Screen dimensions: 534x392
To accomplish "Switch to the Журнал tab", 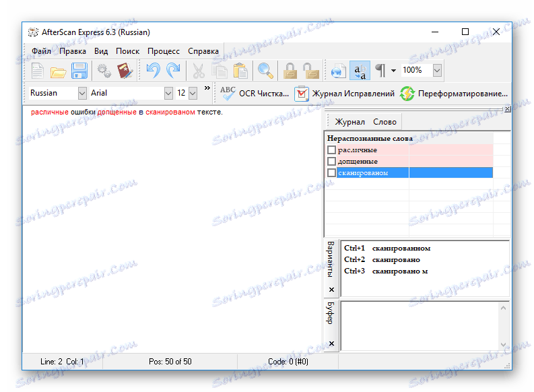I will [x=349, y=122].
